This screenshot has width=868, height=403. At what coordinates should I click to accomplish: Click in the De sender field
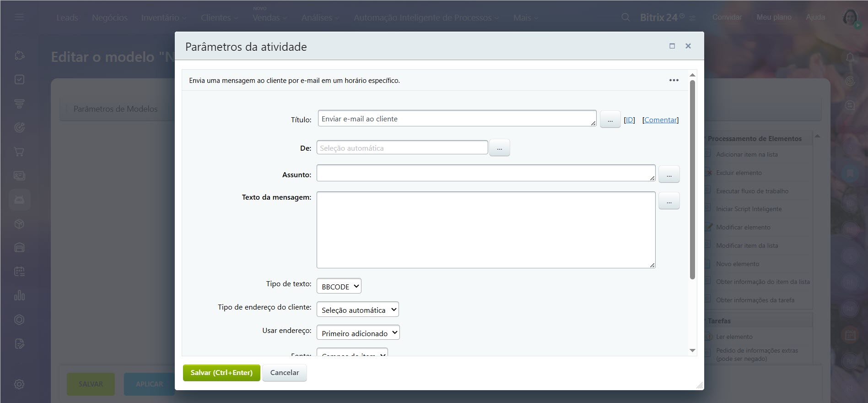tap(402, 147)
